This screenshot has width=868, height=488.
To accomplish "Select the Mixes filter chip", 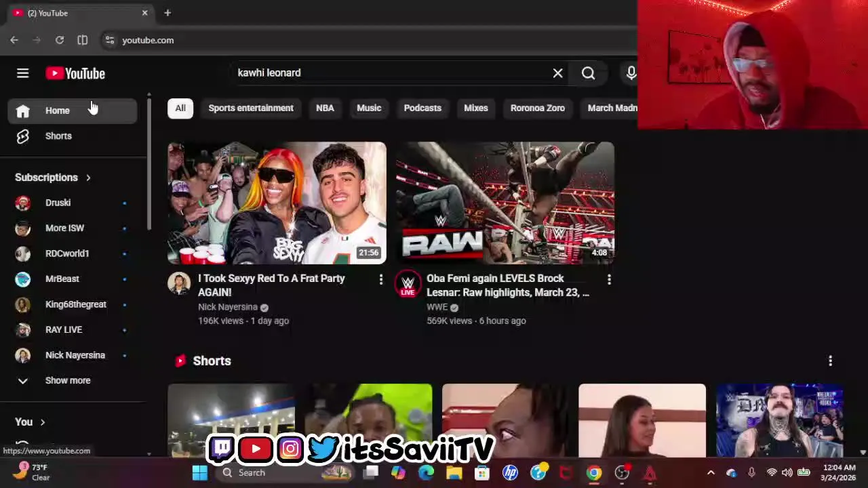I will (x=476, y=108).
